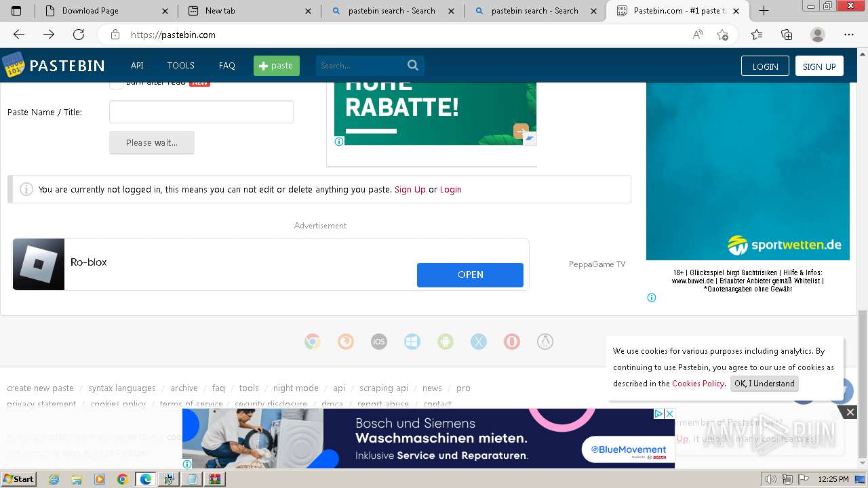The height and width of the screenshot is (488, 868).
Task: Open the archive footer link
Action: click(x=184, y=388)
